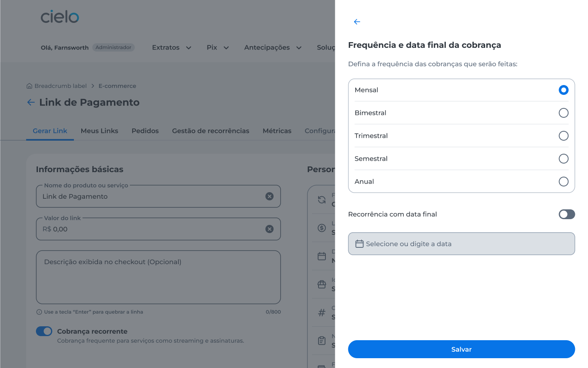
Task: Open the Pix dropdown menu
Action: tap(218, 47)
